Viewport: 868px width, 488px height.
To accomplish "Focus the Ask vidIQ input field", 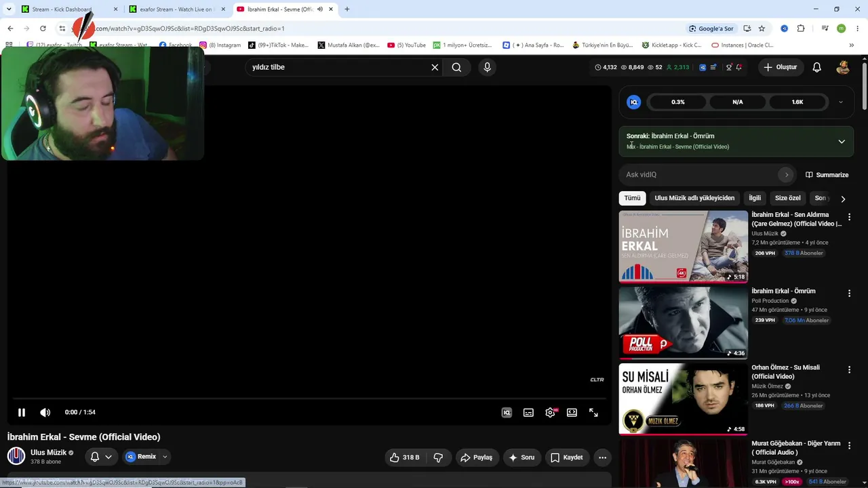I will pyautogui.click(x=698, y=175).
